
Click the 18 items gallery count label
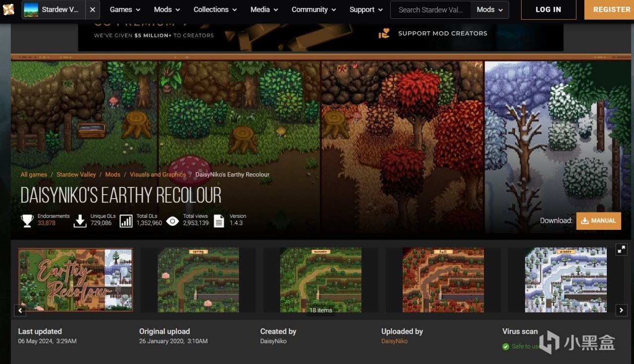321,311
